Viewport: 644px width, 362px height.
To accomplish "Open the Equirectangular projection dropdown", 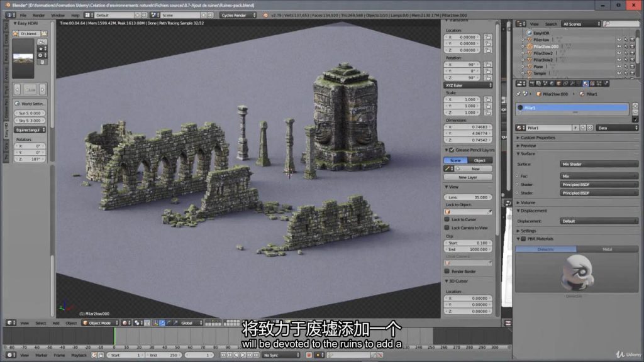I will 30,130.
